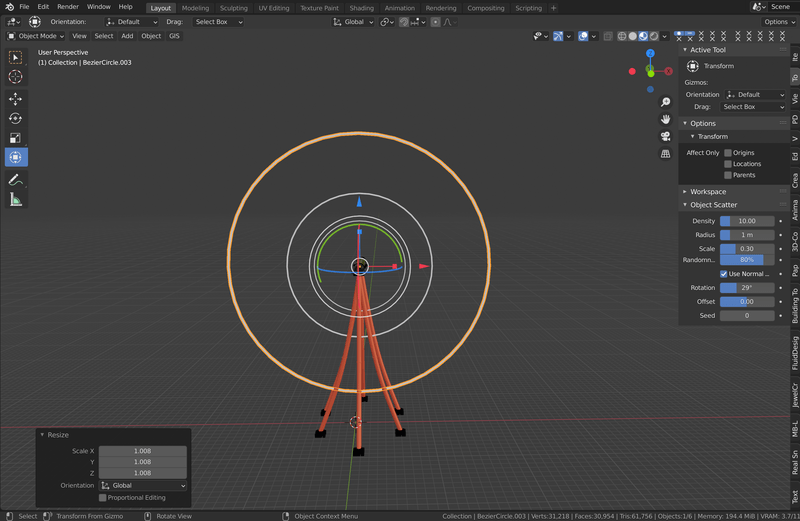Toggle camera view icon
This screenshot has height=521, width=800.
[x=665, y=136]
